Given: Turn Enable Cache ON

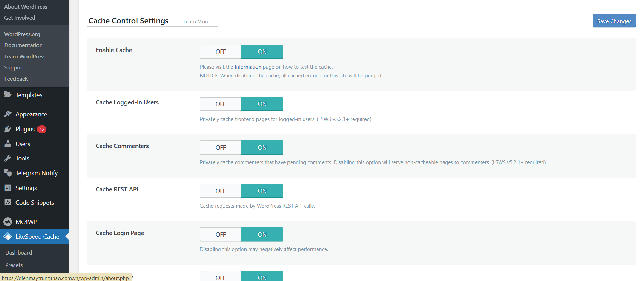Looking at the screenshot, I should tap(262, 52).
